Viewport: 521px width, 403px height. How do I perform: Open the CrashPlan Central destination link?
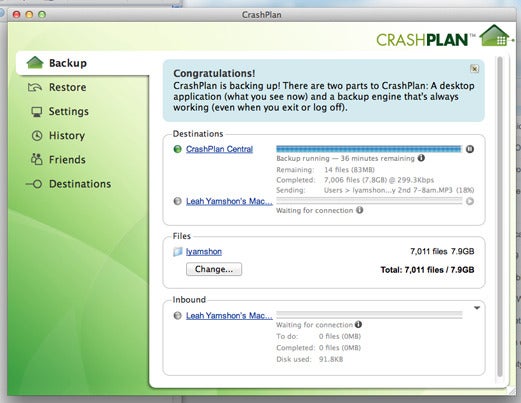tap(219, 149)
